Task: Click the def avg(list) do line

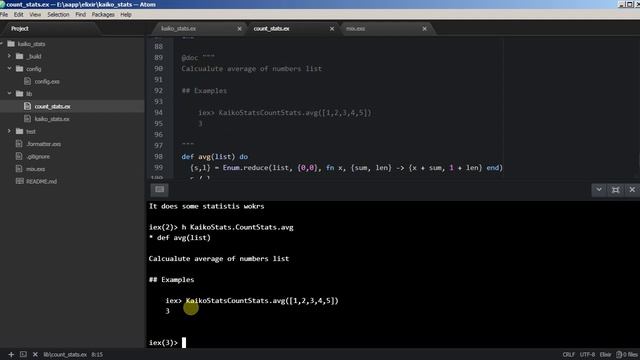Action: point(215,156)
